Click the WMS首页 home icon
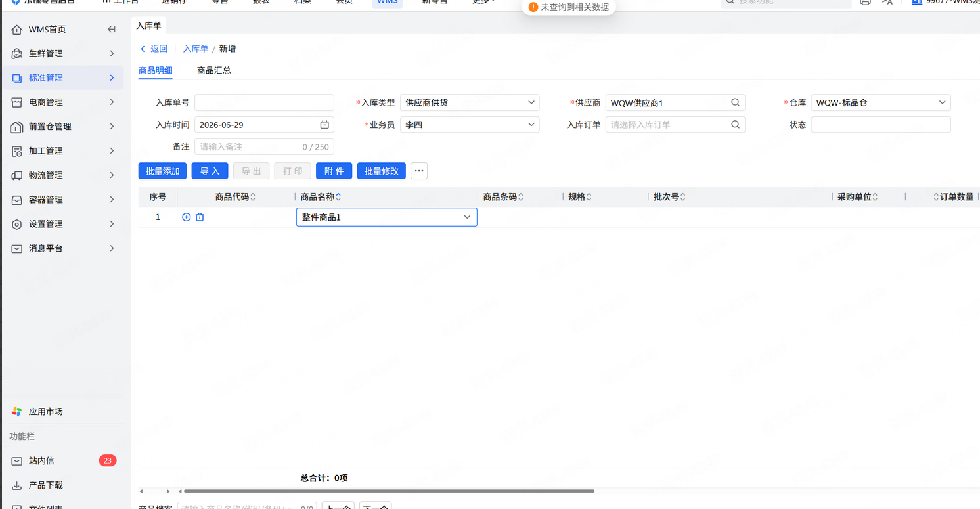 [x=17, y=30]
